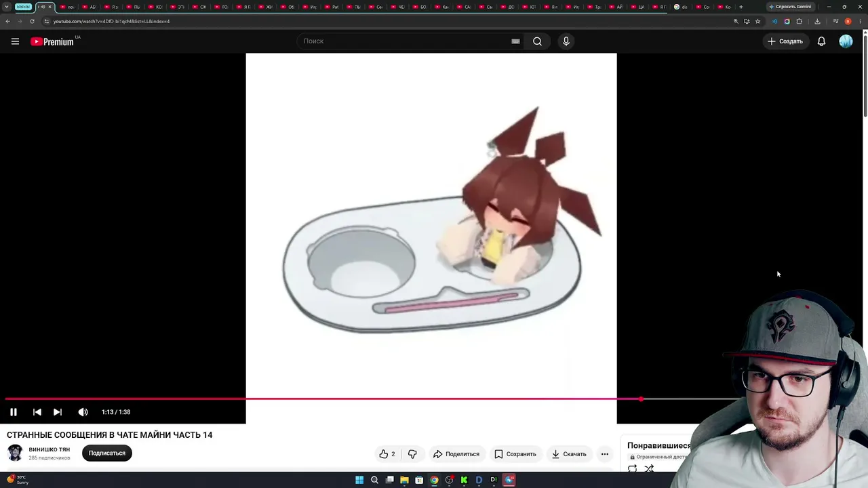Download the video with Скачать

click(x=569, y=454)
